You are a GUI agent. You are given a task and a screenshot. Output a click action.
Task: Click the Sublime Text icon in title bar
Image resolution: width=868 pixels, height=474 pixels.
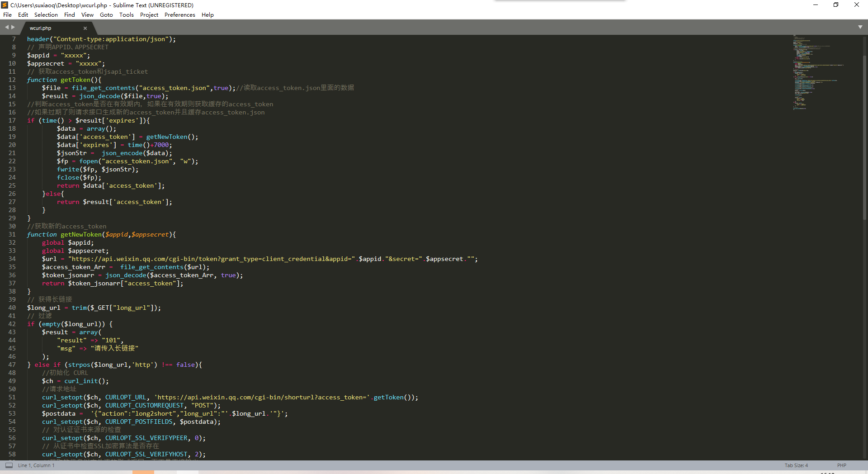click(5, 5)
